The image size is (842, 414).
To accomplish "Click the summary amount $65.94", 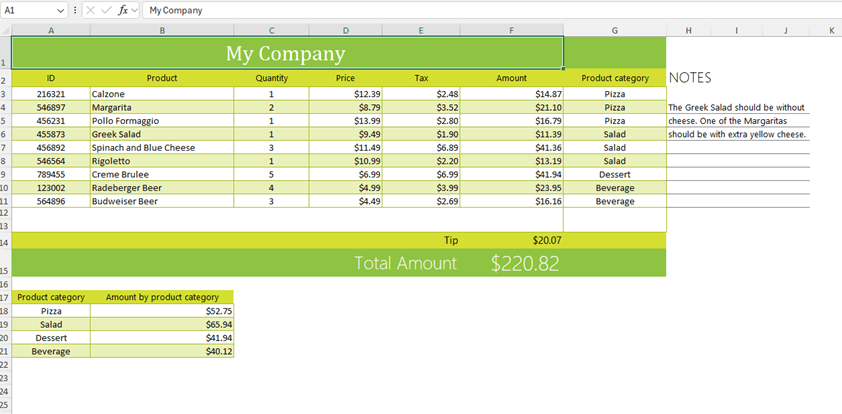I will pos(162,324).
